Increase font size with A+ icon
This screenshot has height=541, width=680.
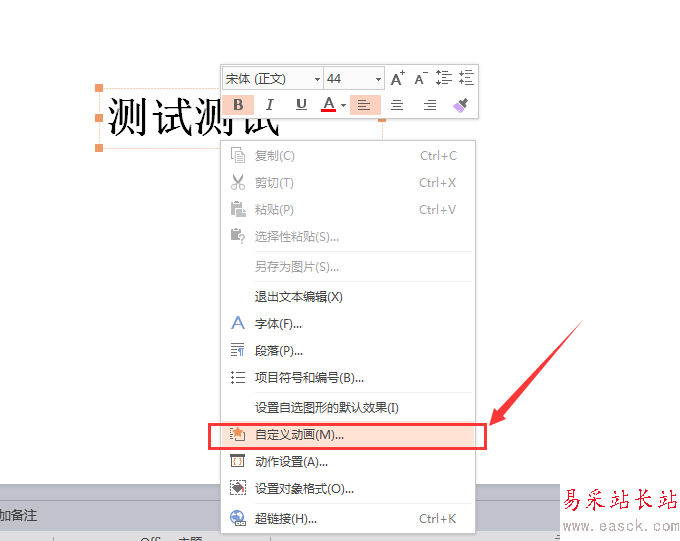[x=397, y=79]
